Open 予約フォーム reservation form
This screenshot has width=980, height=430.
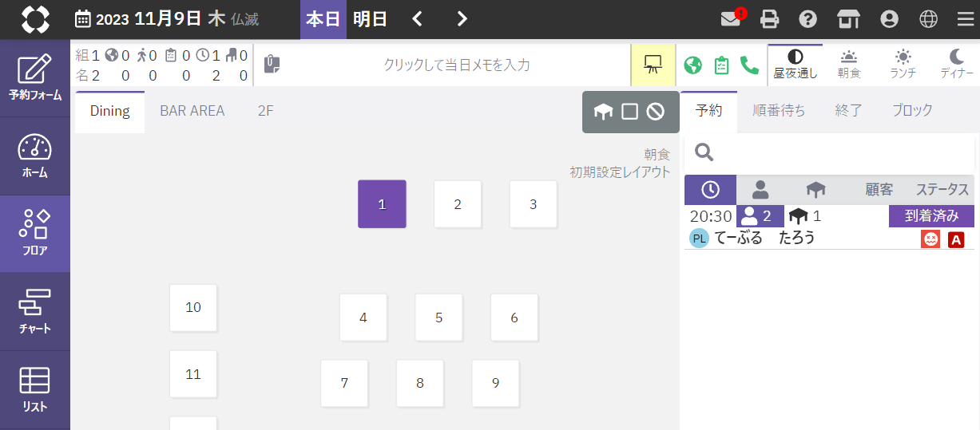[35, 78]
